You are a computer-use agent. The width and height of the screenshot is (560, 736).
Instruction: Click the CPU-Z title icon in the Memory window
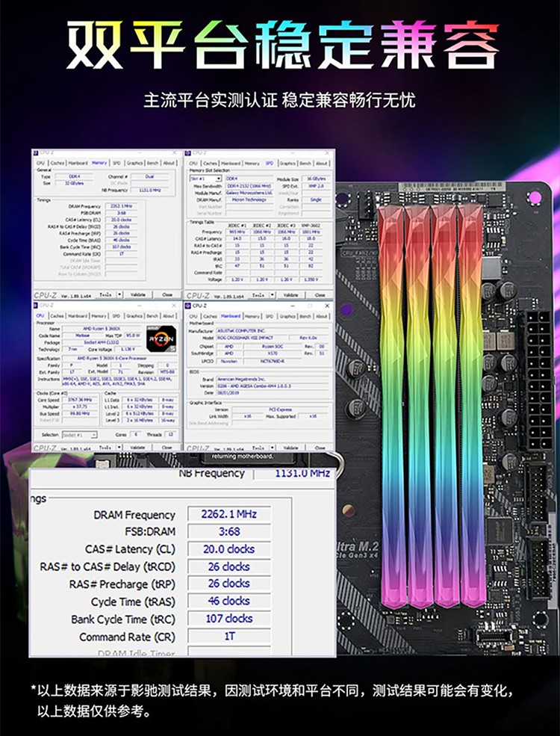click(x=36, y=152)
